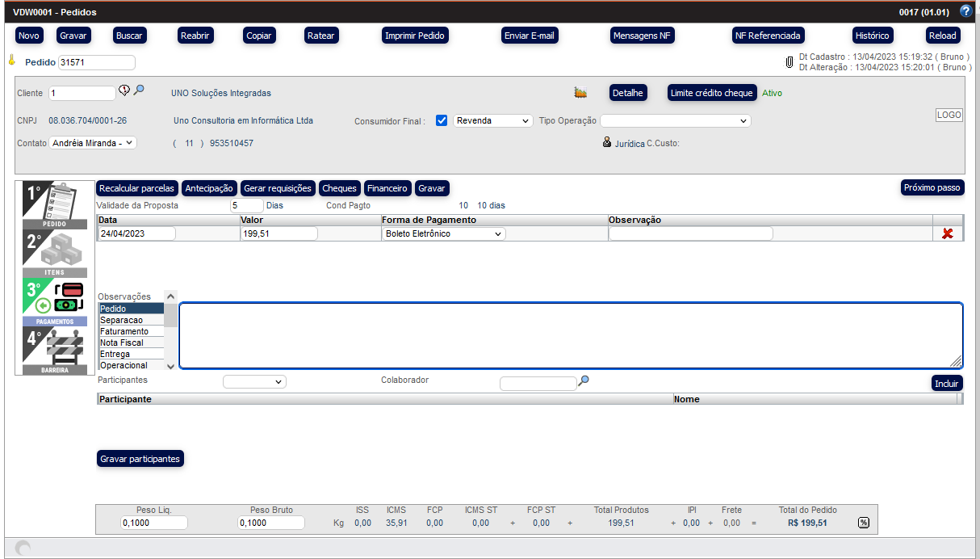Select Nota Fiscal in the Observações list

122,343
